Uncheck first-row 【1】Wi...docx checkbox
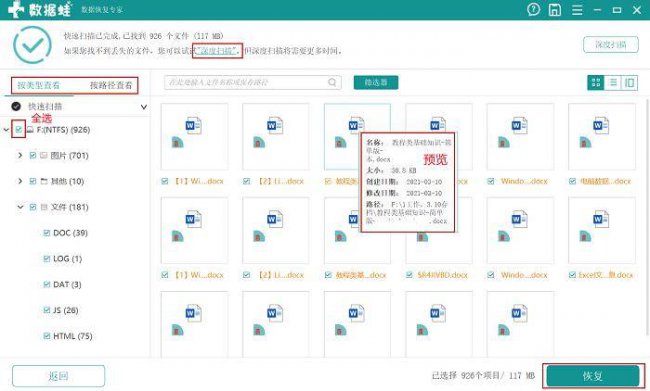 165,181
